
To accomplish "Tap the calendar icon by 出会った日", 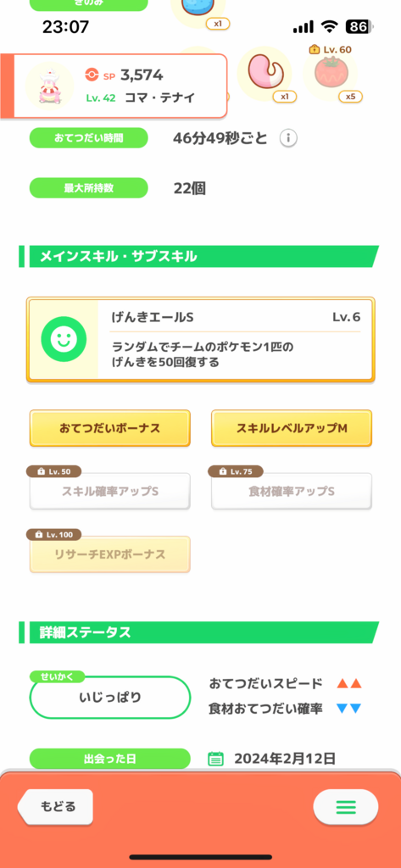I will tap(215, 759).
